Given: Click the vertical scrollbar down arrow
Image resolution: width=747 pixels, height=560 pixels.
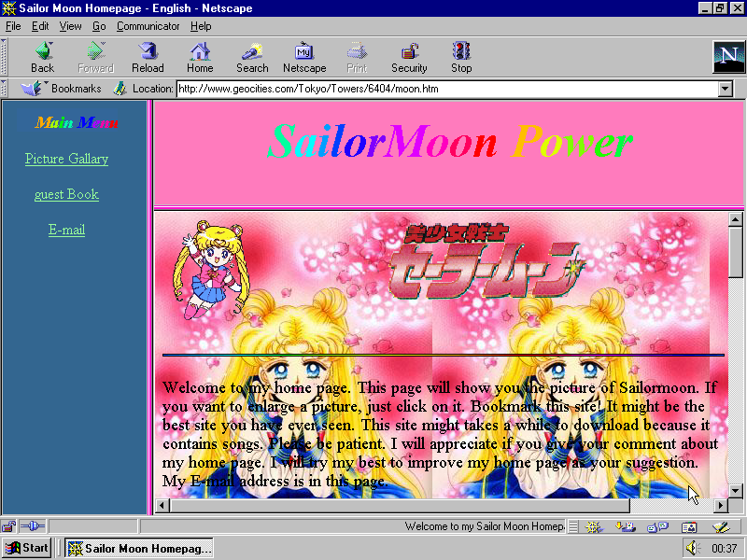Looking at the screenshot, I should [x=736, y=491].
